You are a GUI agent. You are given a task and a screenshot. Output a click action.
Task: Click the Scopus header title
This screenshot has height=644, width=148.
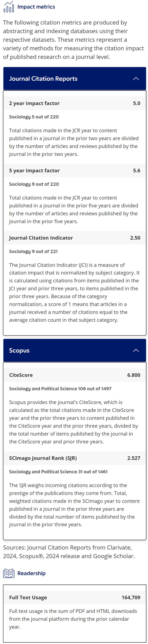tap(19, 350)
